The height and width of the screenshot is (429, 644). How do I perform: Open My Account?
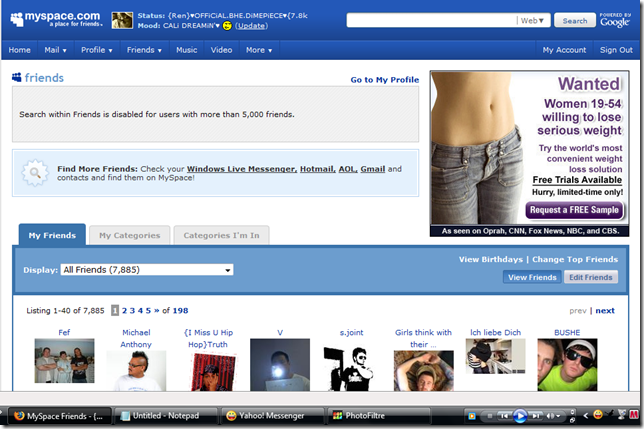(x=564, y=50)
